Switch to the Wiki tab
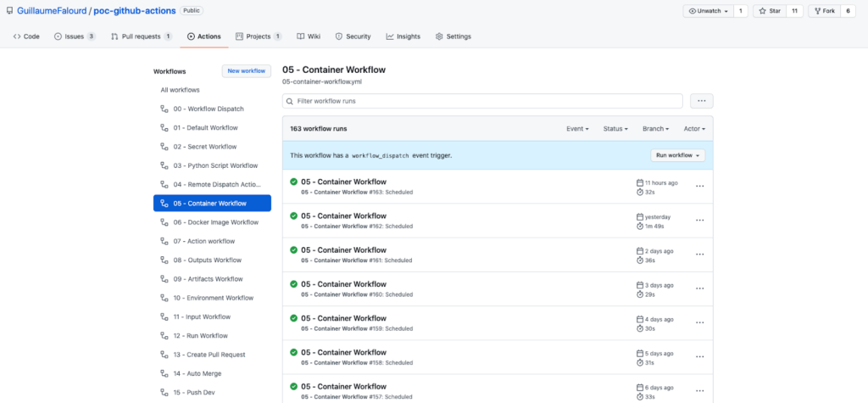868x403 pixels. coord(309,36)
